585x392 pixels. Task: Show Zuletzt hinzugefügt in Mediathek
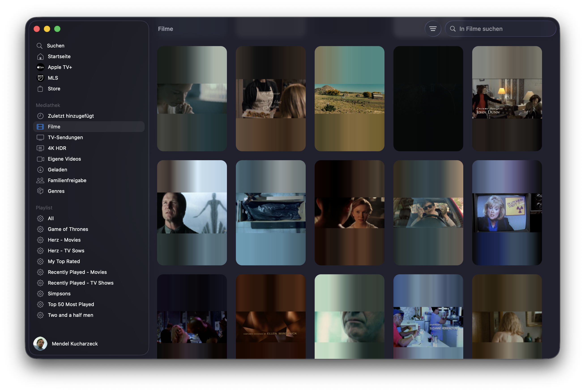click(x=89, y=116)
